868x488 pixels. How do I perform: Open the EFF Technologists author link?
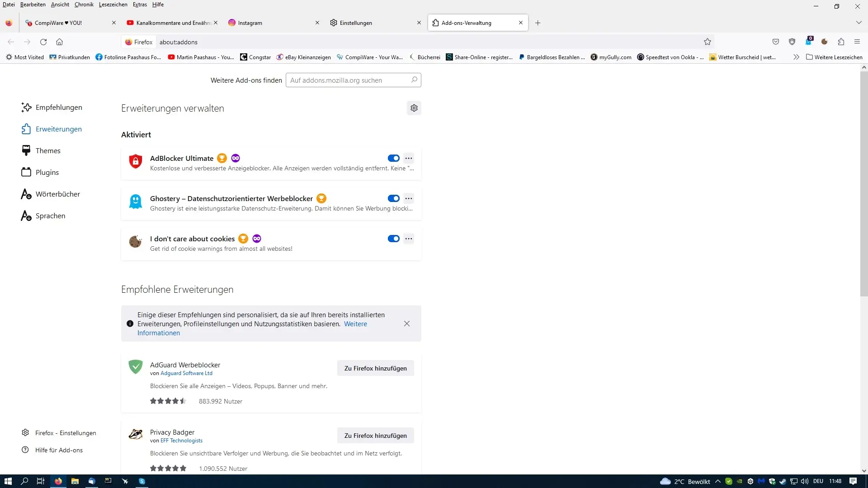(x=181, y=441)
